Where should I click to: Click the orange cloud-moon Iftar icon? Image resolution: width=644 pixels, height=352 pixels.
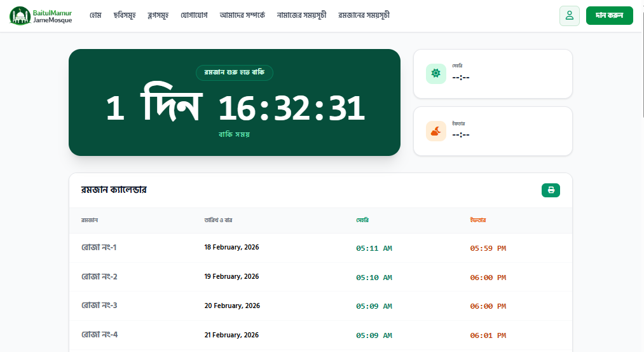click(x=435, y=131)
